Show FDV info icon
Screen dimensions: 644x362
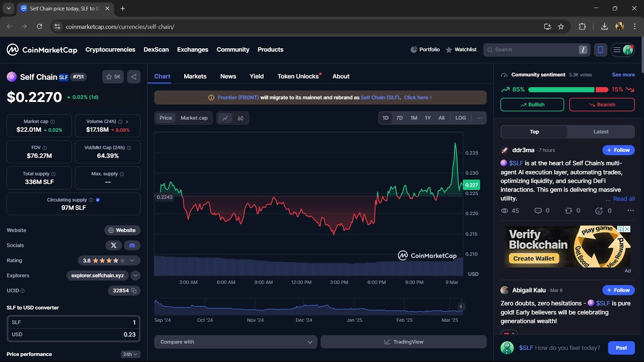point(44,148)
